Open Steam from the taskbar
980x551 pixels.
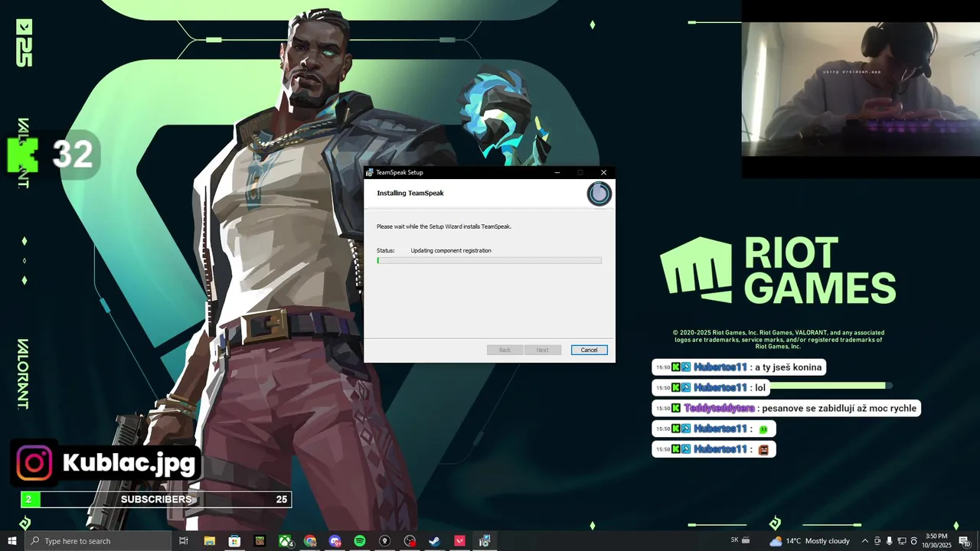point(435,541)
